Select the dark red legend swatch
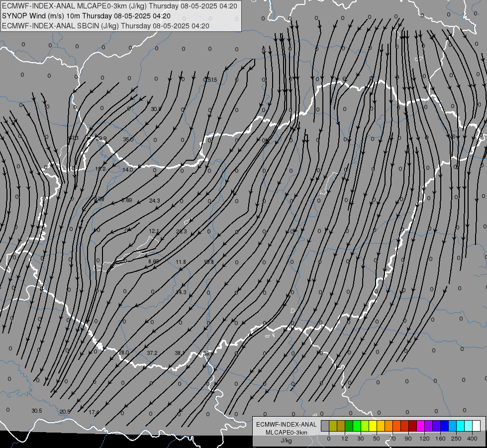The width and height of the screenshot is (487, 448). point(413,426)
